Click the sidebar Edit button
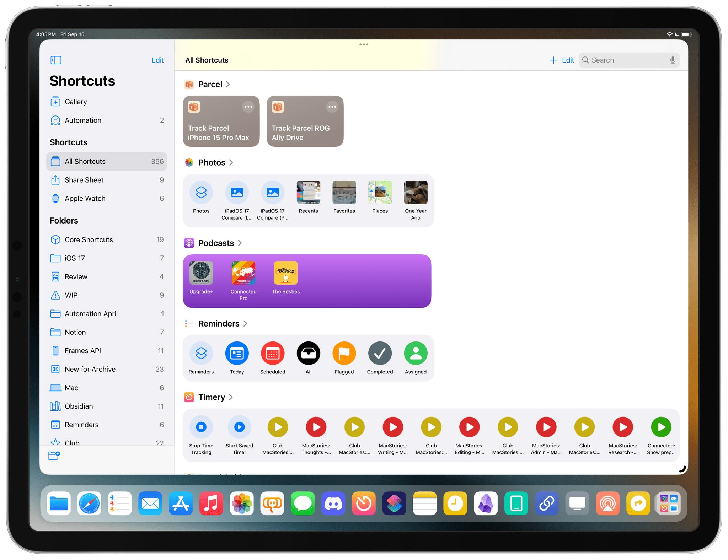Screen dimensions: 728x560 (157, 60)
